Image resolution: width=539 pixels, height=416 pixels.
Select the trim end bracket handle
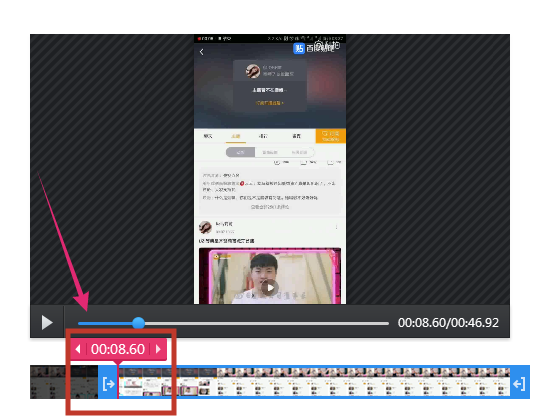[x=519, y=383]
